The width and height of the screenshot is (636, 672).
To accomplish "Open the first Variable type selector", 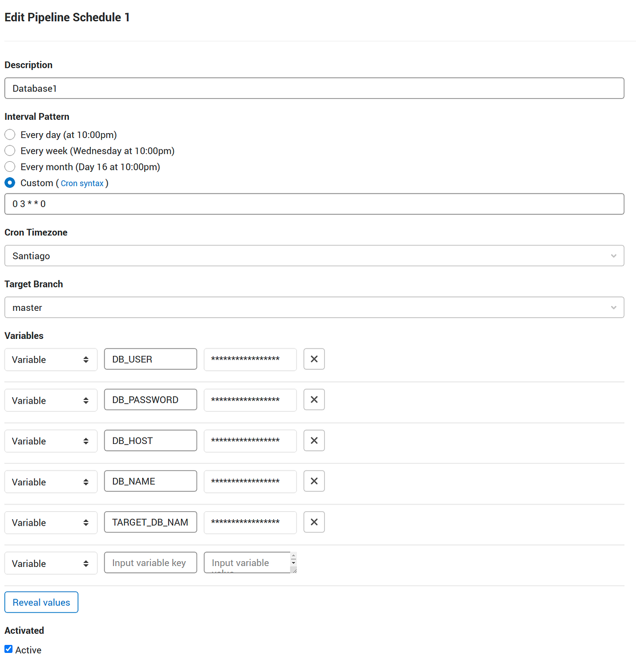I will click(50, 359).
